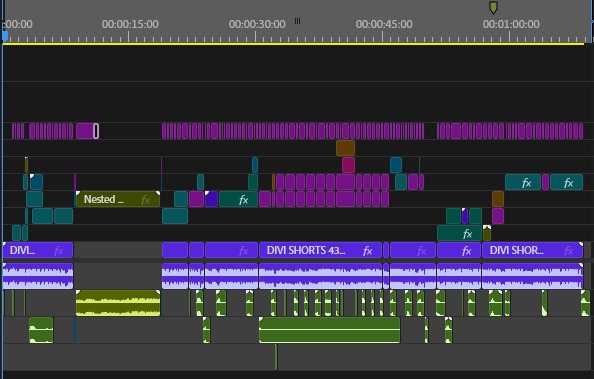This screenshot has width=594, height=379.
Task: Select the audio waveform under DIVI SHOR... clip
Action: pos(532,276)
